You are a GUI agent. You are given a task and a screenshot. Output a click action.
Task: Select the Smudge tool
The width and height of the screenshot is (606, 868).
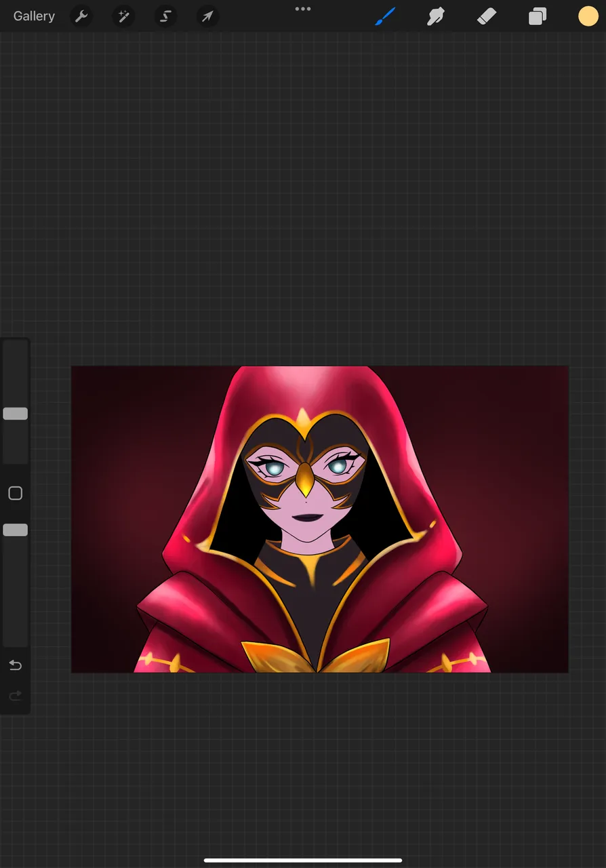click(436, 16)
